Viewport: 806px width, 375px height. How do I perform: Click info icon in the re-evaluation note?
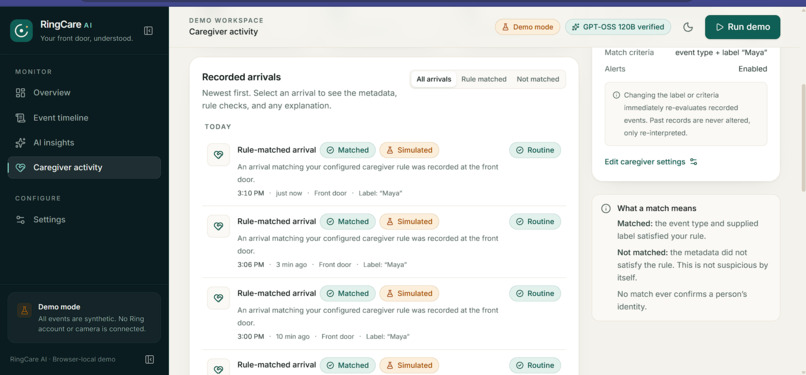pos(616,96)
